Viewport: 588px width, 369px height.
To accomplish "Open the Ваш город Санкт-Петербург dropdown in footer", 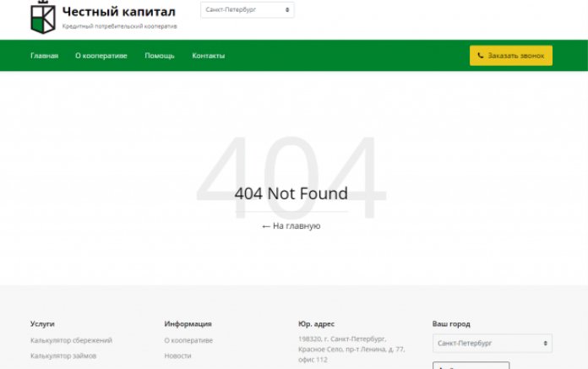I will pos(492,343).
